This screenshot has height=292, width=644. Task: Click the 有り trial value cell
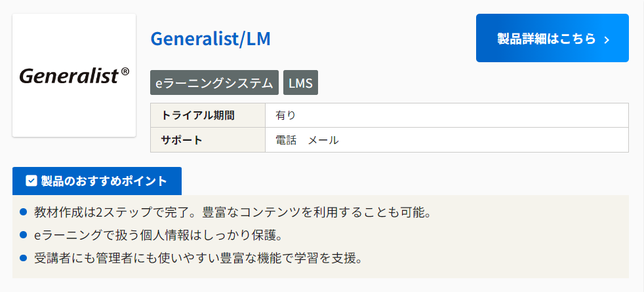[286, 115]
